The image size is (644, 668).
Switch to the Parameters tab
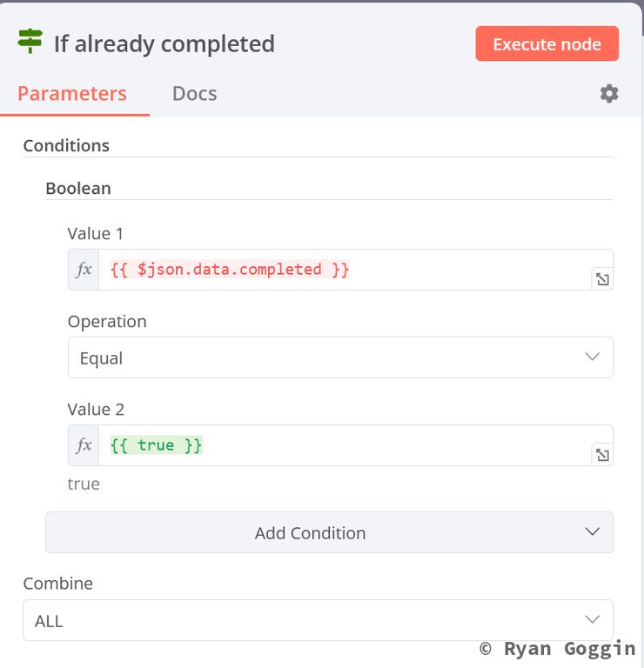72,94
